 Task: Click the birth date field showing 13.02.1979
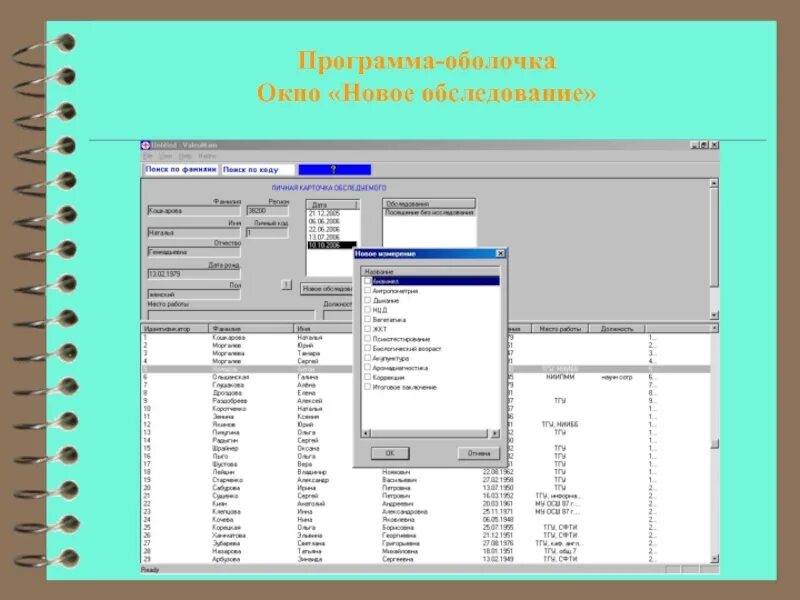pyautogui.click(x=194, y=274)
